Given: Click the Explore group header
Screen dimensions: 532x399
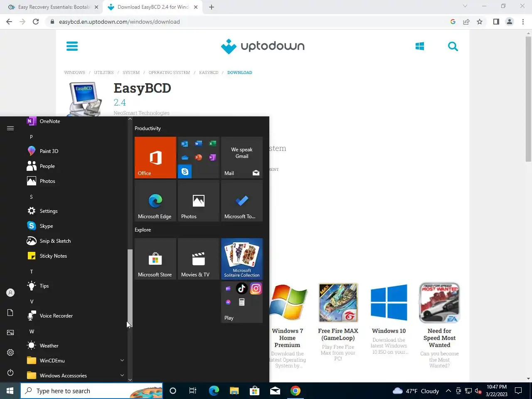Looking at the screenshot, I should coord(143,230).
